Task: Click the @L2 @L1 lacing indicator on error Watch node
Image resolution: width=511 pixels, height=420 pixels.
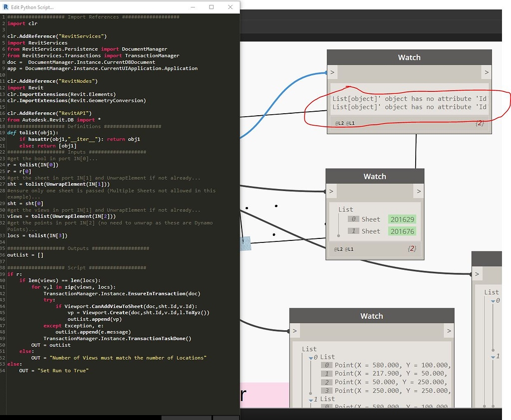Action: 344,123
